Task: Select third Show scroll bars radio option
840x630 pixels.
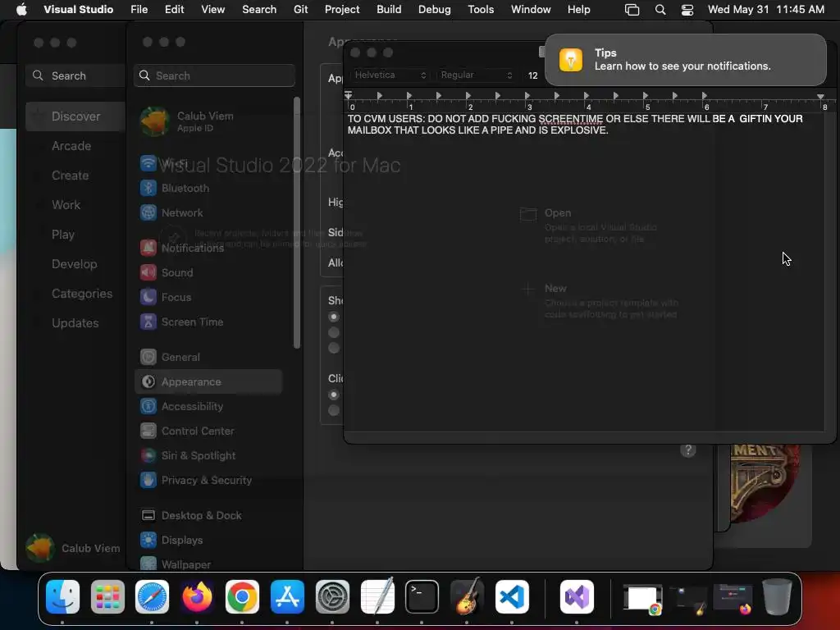Action: (334, 348)
